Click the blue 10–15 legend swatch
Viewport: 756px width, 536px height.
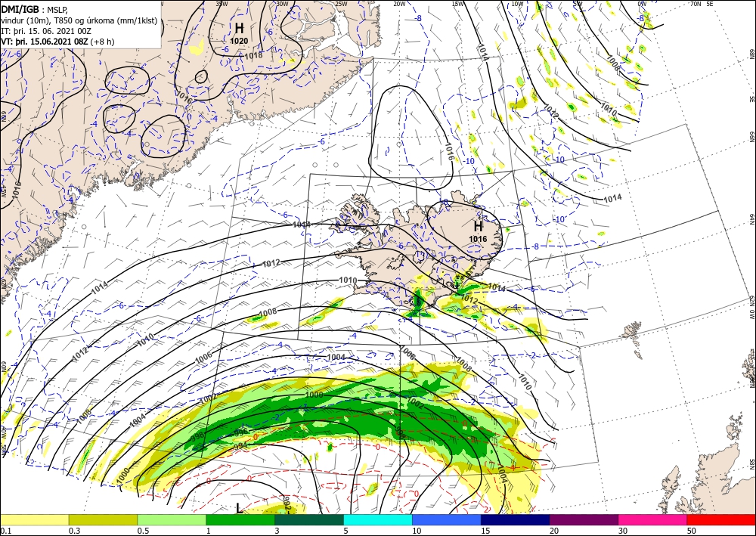(x=447, y=519)
